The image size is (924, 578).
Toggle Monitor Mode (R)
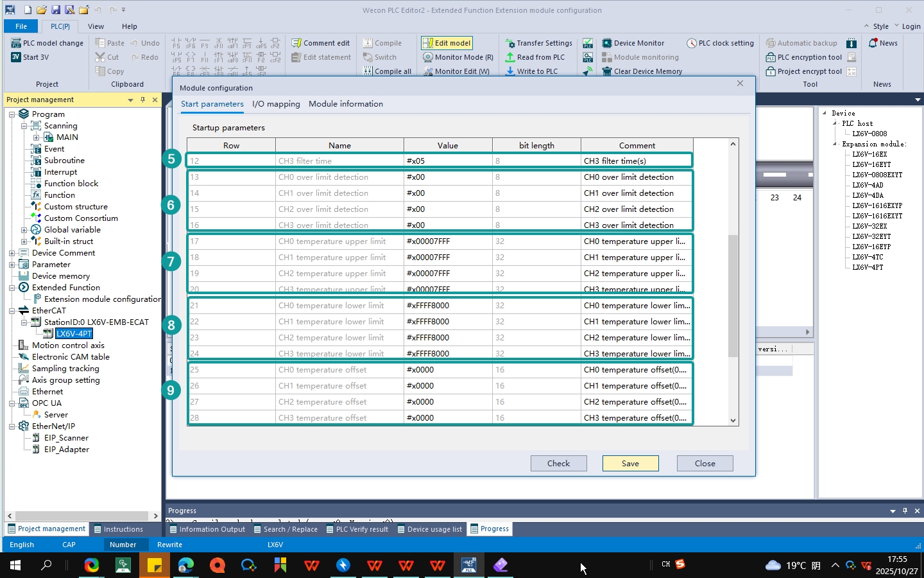[x=458, y=57]
